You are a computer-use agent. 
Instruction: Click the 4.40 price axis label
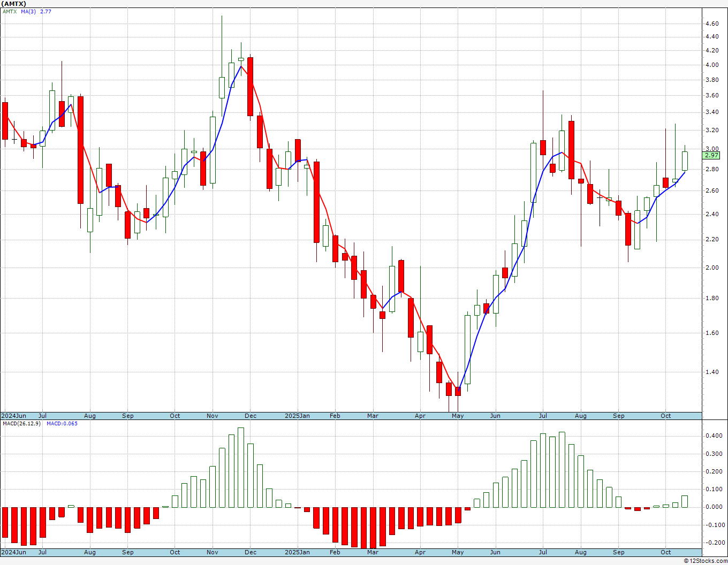tap(712, 37)
